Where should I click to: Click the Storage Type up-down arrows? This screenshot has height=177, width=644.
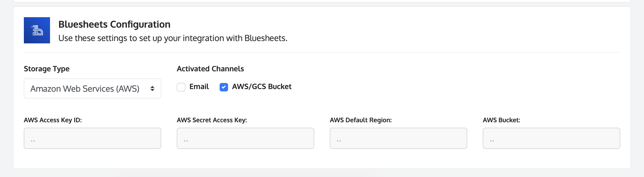[152, 88]
